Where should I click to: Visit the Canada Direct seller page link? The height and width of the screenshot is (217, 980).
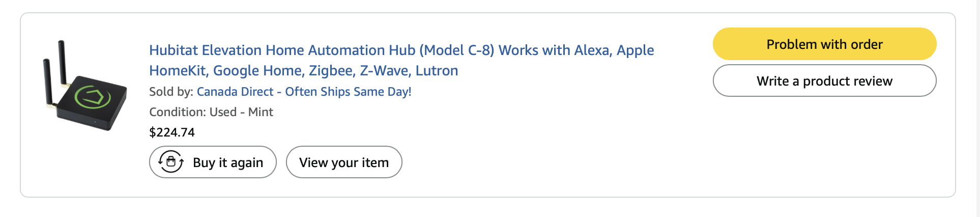[304, 92]
